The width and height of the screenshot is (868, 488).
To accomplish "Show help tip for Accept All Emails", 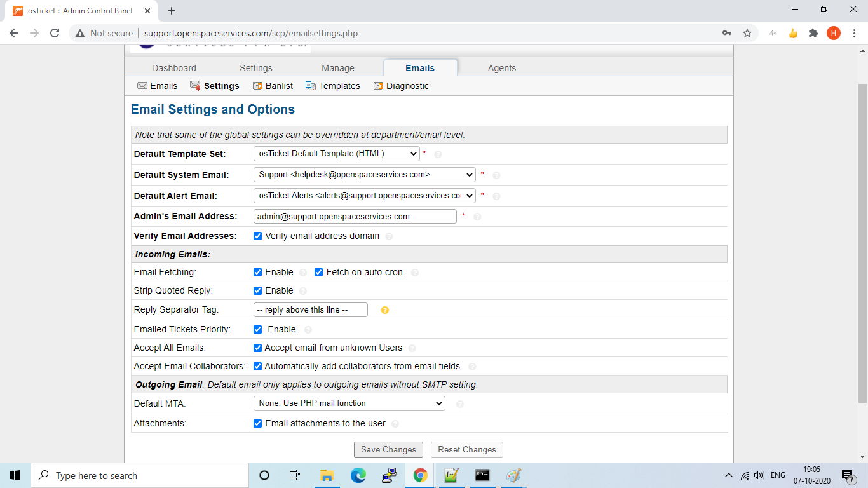I will tap(412, 348).
